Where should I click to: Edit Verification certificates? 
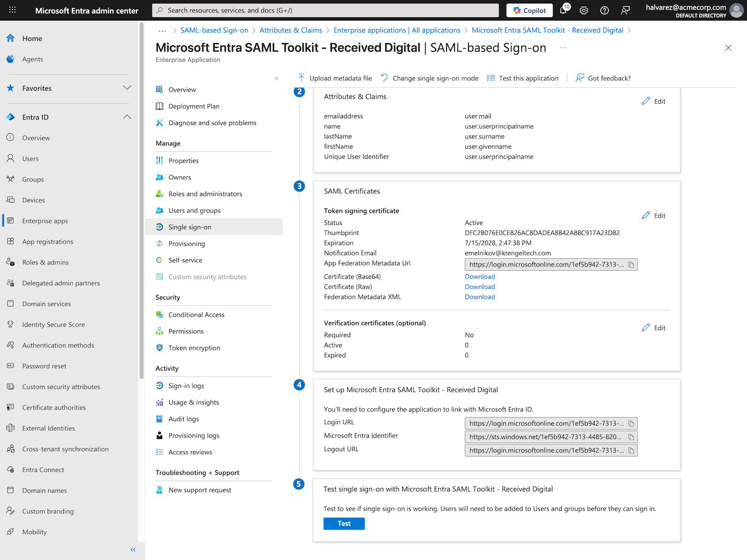(654, 328)
